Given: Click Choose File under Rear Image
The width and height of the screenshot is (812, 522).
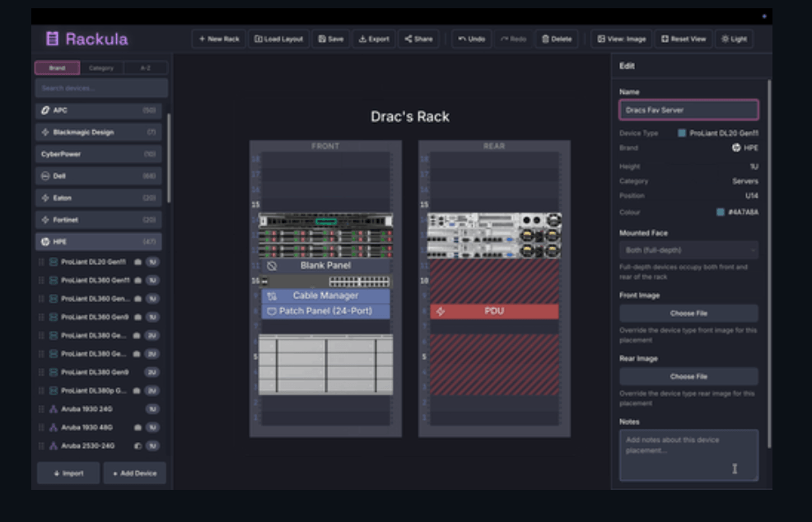Looking at the screenshot, I should (688, 377).
